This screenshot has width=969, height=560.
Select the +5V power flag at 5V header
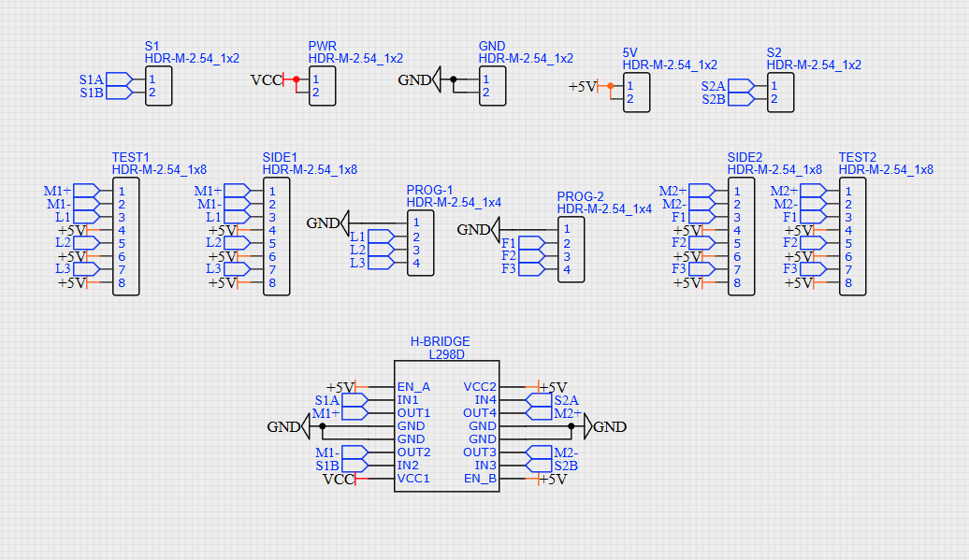[x=584, y=86]
